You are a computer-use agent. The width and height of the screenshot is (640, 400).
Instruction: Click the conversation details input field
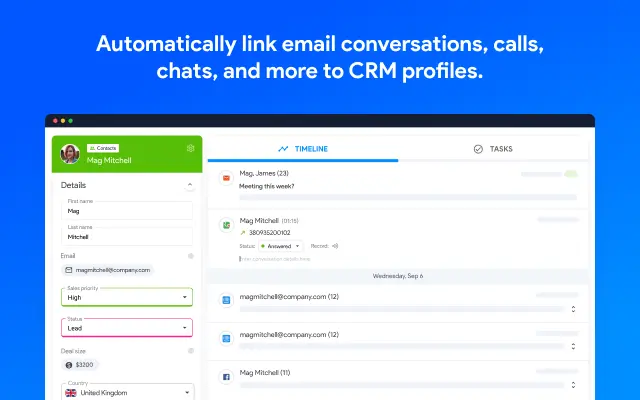275,259
